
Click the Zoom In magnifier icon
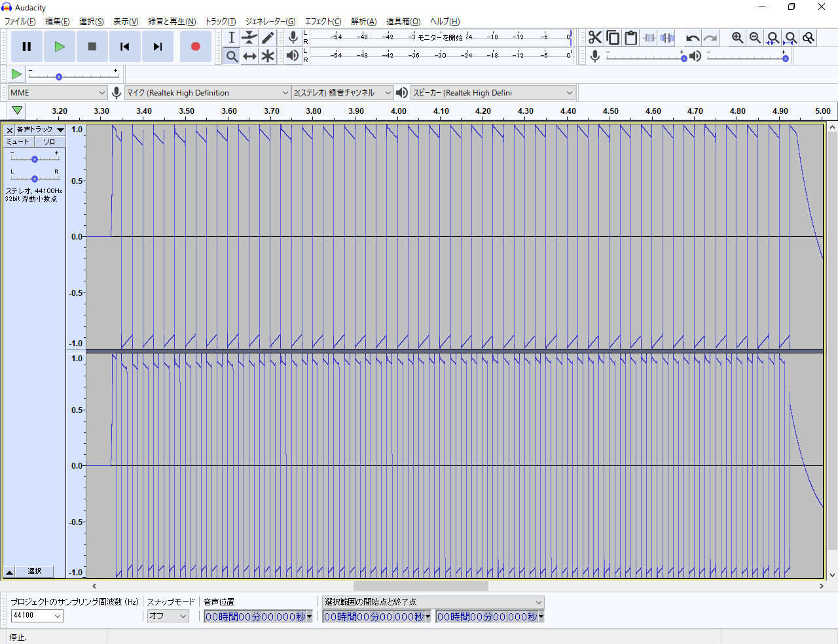pyautogui.click(x=737, y=38)
